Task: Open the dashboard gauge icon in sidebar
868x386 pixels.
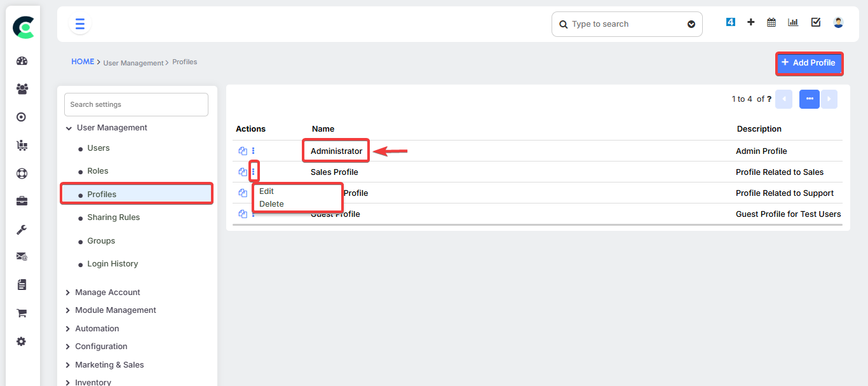Action: pyautogui.click(x=22, y=61)
